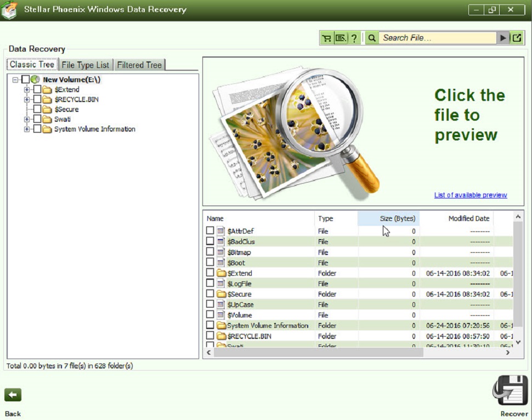Click the vertical scrollbar thumb of file list
The width and height of the screenshot is (532, 420).
click(518, 274)
